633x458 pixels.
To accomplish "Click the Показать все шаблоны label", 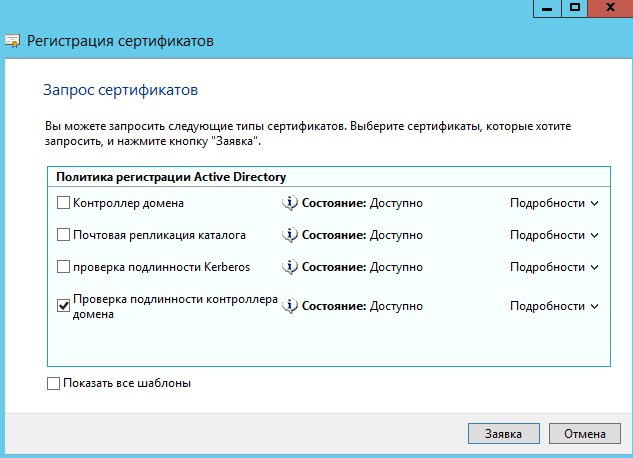I will pyautogui.click(x=127, y=383).
